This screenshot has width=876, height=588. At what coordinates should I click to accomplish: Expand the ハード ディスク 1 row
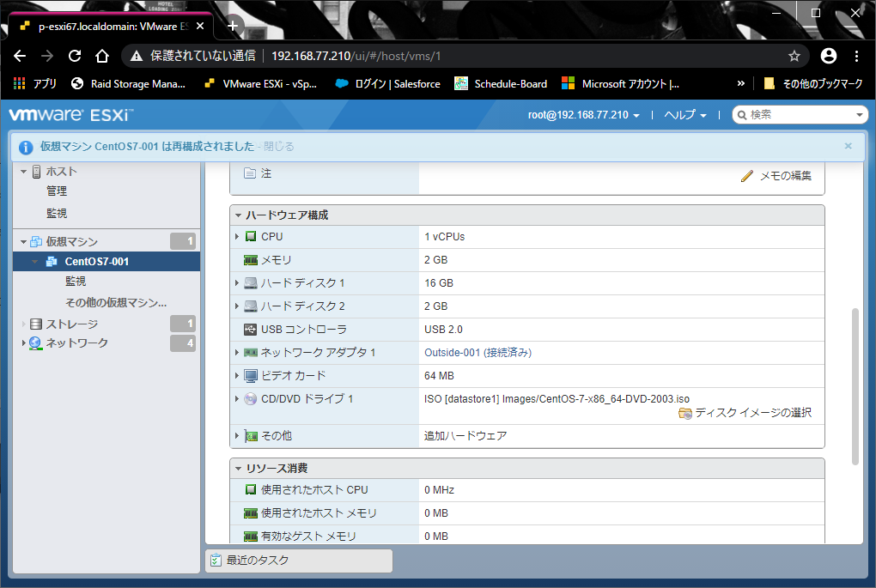point(237,283)
